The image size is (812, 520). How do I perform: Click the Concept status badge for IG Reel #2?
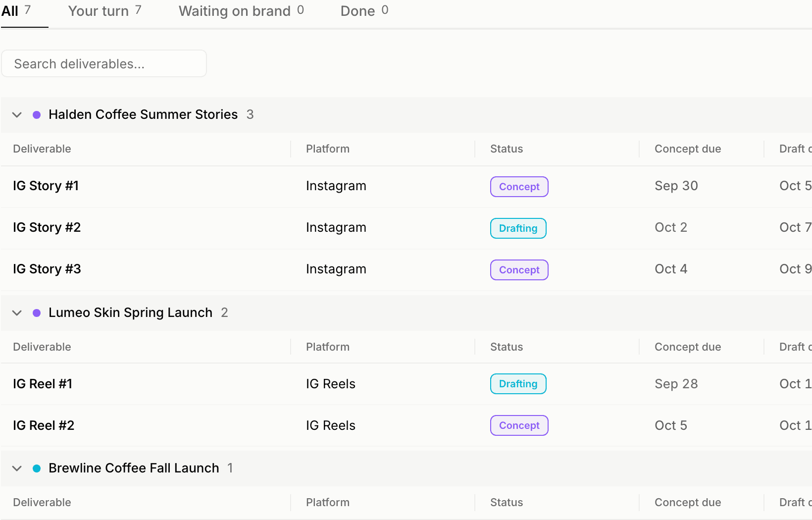(519, 425)
